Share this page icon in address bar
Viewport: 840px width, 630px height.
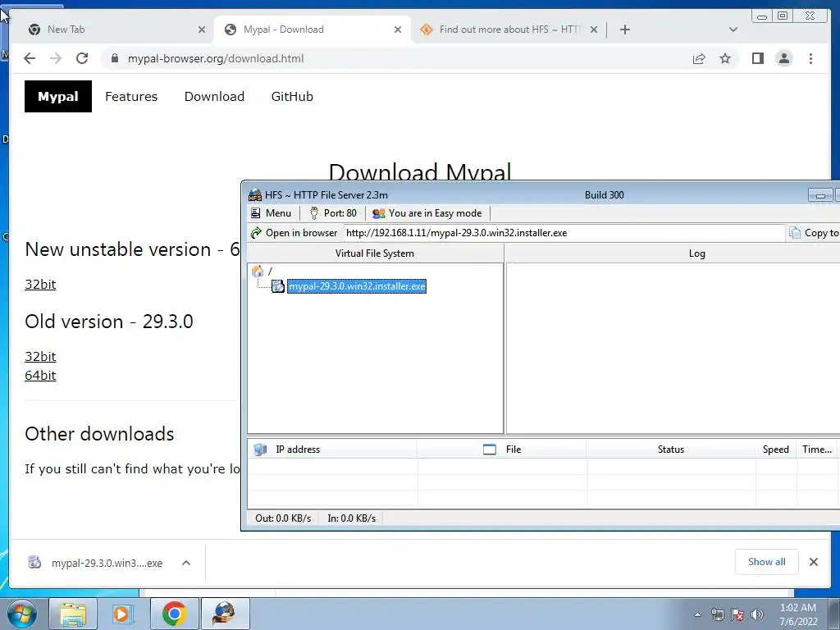point(699,58)
